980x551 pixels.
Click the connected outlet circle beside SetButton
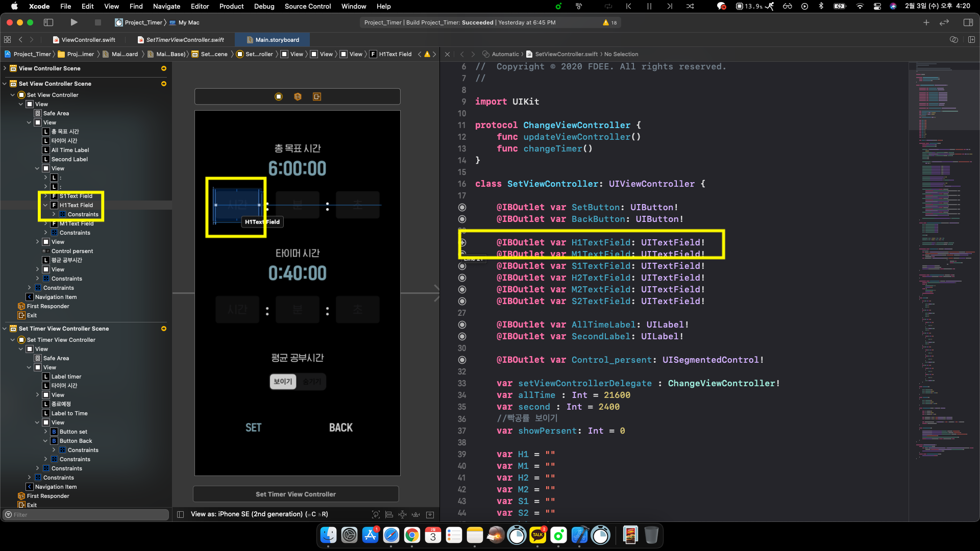[x=462, y=207]
